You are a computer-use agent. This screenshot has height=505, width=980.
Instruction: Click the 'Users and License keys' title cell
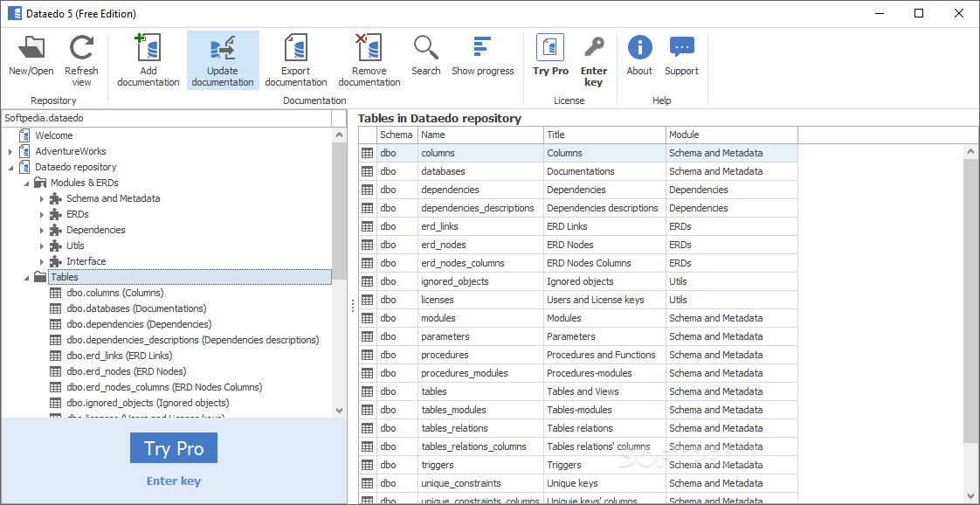click(604, 300)
